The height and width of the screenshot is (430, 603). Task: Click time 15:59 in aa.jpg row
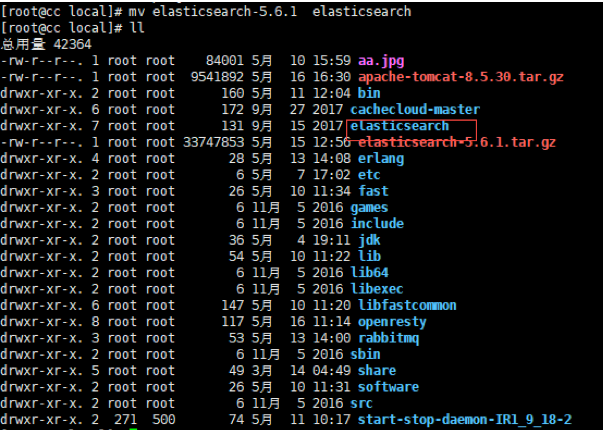click(331, 61)
